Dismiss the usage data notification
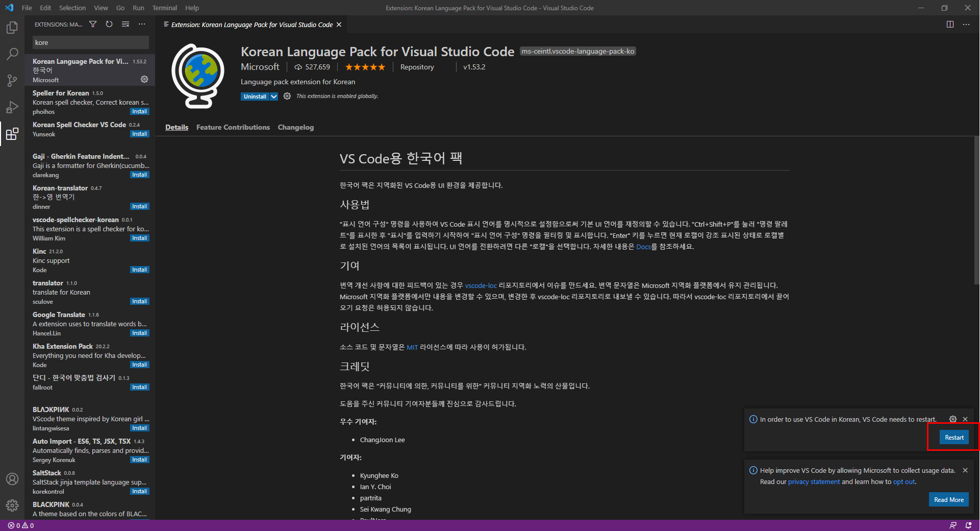Viewport: 980px width, 531px height. pos(965,470)
